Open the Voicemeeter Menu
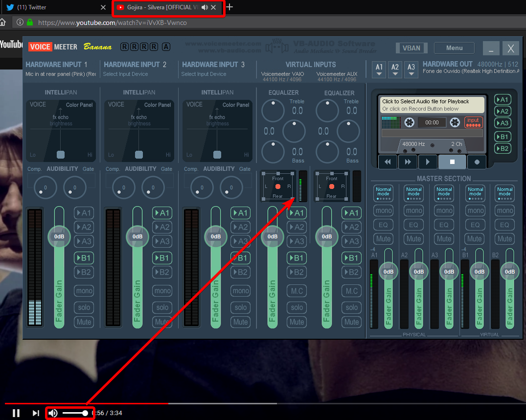The width and height of the screenshot is (526, 420). (x=454, y=48)
